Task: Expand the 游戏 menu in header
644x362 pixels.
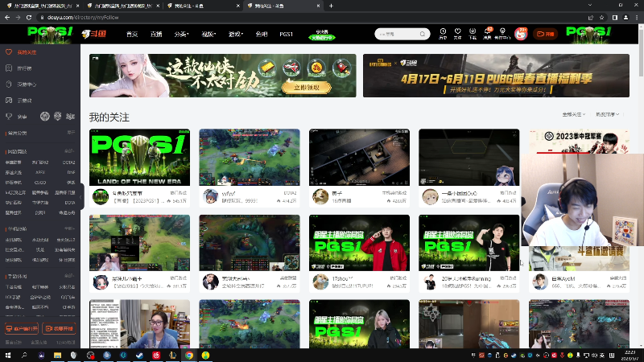Action: click(x=236, y=34)
